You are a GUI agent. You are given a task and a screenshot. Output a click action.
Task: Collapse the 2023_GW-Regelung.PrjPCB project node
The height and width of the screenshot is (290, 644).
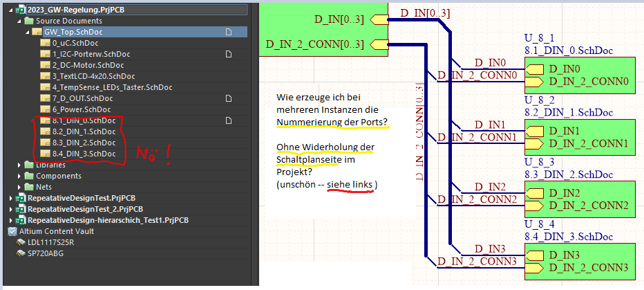click(x=10, y=10)
